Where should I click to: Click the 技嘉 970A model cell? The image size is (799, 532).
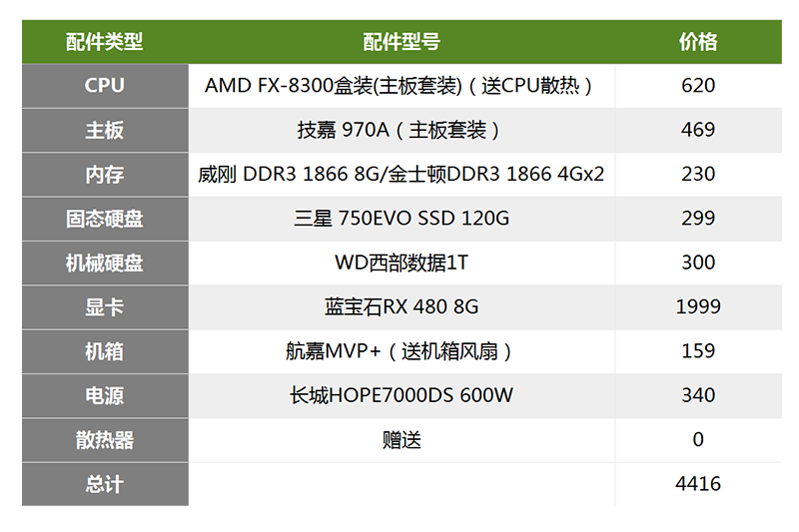[x=400, y=130]
